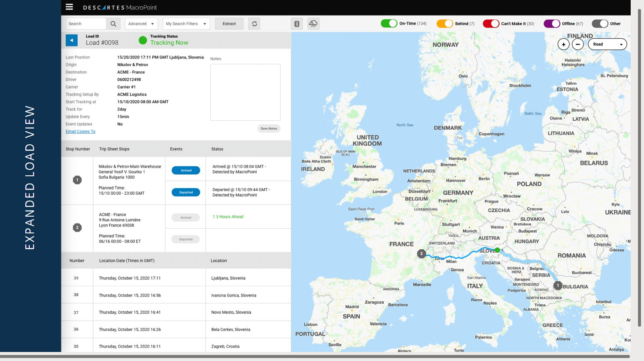Click the grey Departed button for stop 2
Image resolution: width=644 pixels, height=361 pixels.
tap(186, 239)
